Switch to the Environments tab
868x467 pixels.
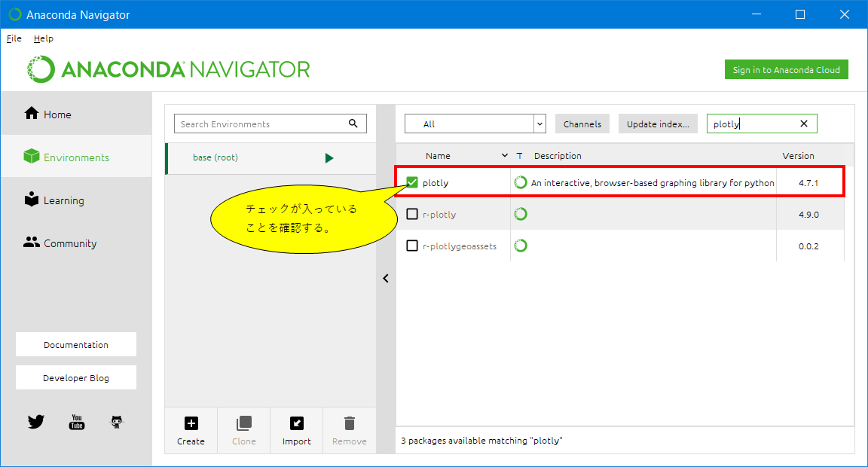[x=76, y=157]
